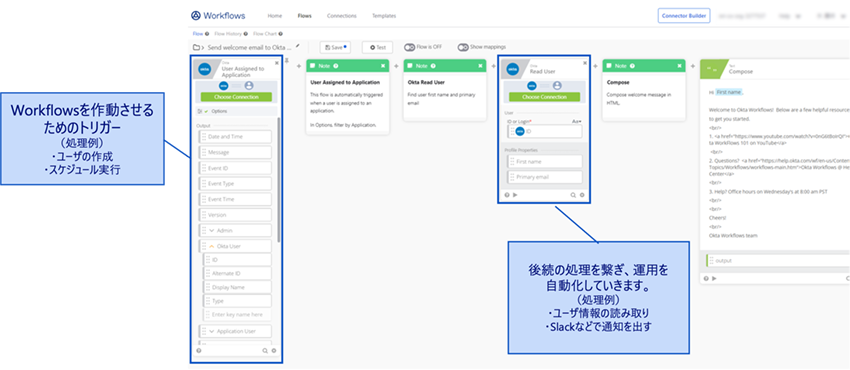Viewport: 850px width, 370px height.
Task: Expand the Admin output group
Action: tap(211, 230)
